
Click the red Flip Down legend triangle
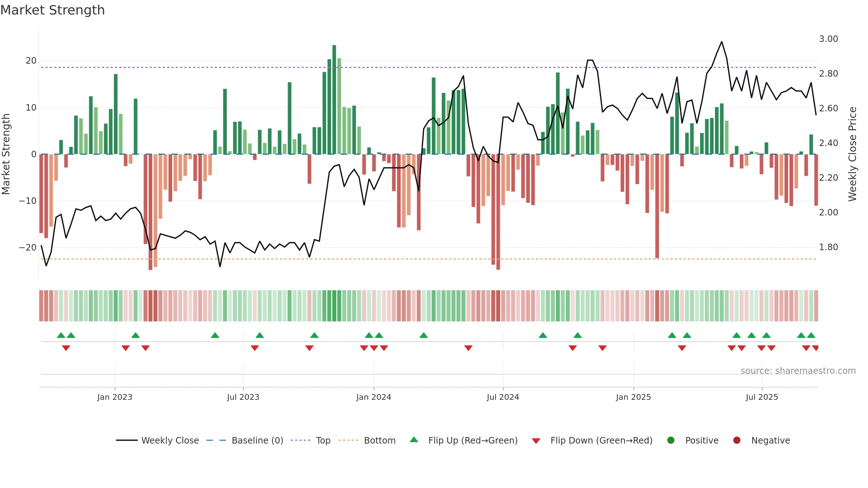(536, 441)
